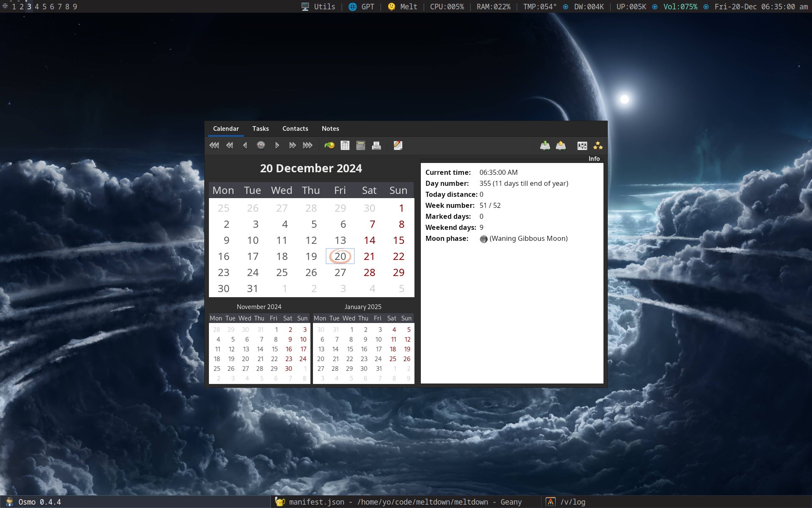Open the About stars icon
812x508 pixels.
tap(598, 146)
